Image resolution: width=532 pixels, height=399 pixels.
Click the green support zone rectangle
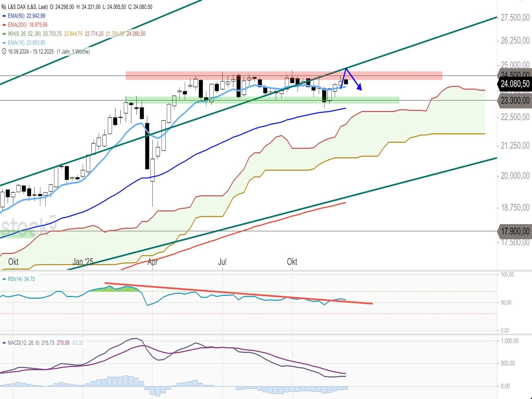pyautogui.click(x=233, y=100)
